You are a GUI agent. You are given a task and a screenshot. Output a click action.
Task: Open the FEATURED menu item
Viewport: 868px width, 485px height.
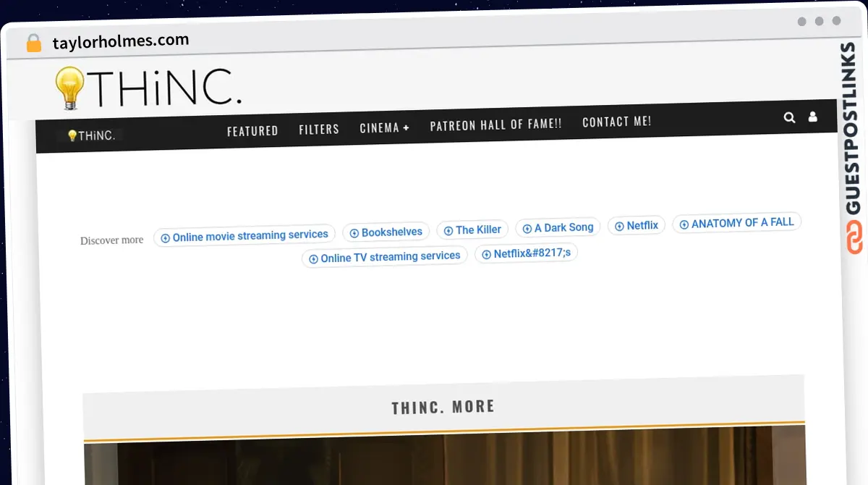point(252,130)
